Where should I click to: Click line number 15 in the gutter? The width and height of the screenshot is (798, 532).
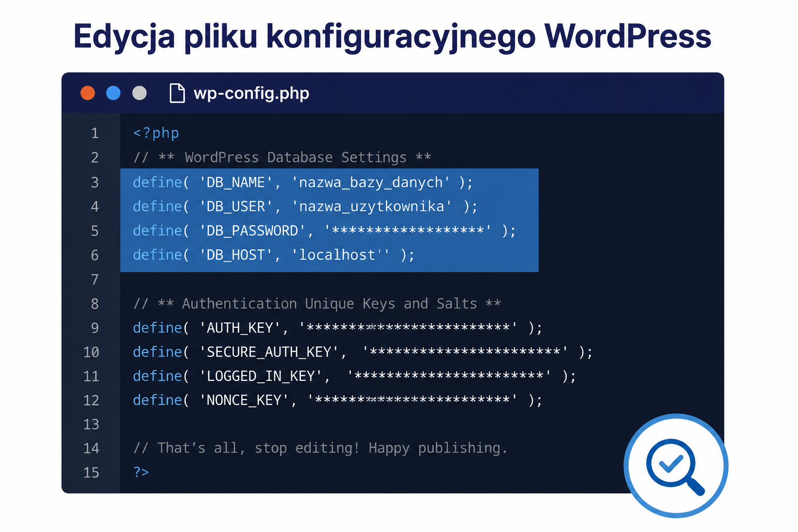pos(91,473)
